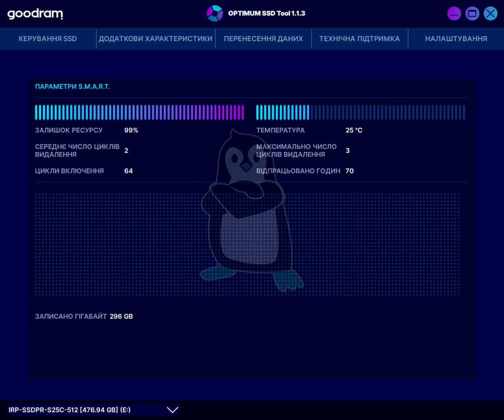Close the SSD Tool with the X icon

[x=490, y=13]
